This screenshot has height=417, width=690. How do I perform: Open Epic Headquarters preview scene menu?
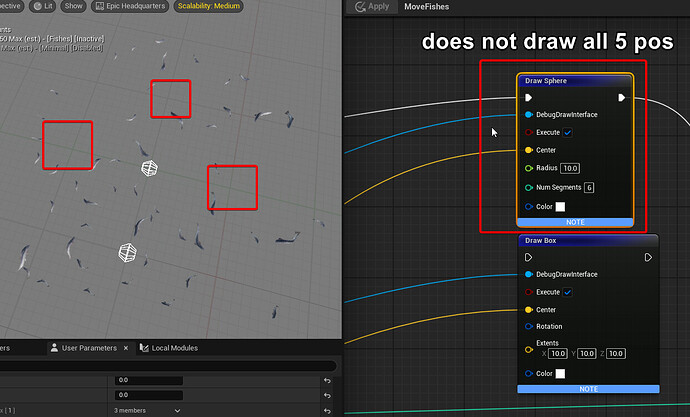[130, 6]
